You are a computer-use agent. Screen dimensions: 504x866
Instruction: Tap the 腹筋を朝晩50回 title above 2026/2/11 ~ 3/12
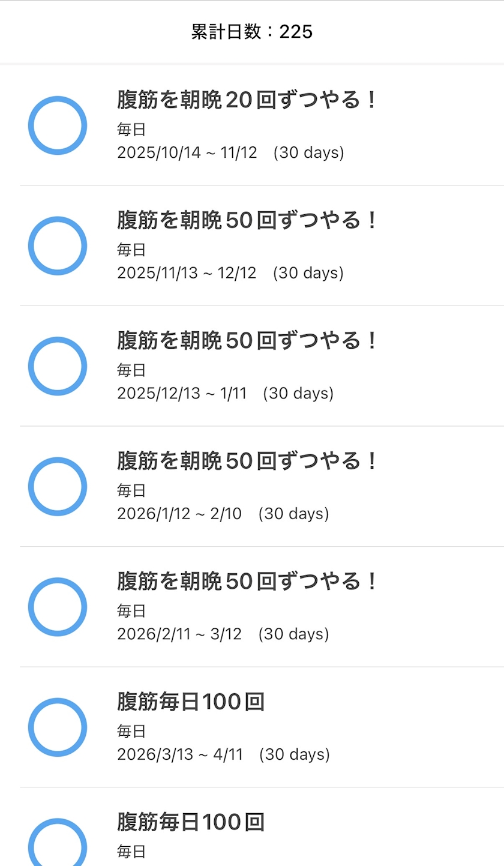point(247,581)
